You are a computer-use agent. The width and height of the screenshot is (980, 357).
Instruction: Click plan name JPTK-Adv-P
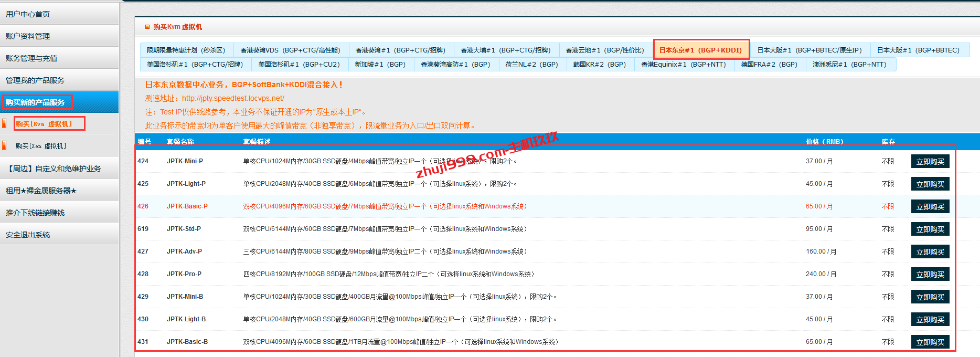pos(184,251)
